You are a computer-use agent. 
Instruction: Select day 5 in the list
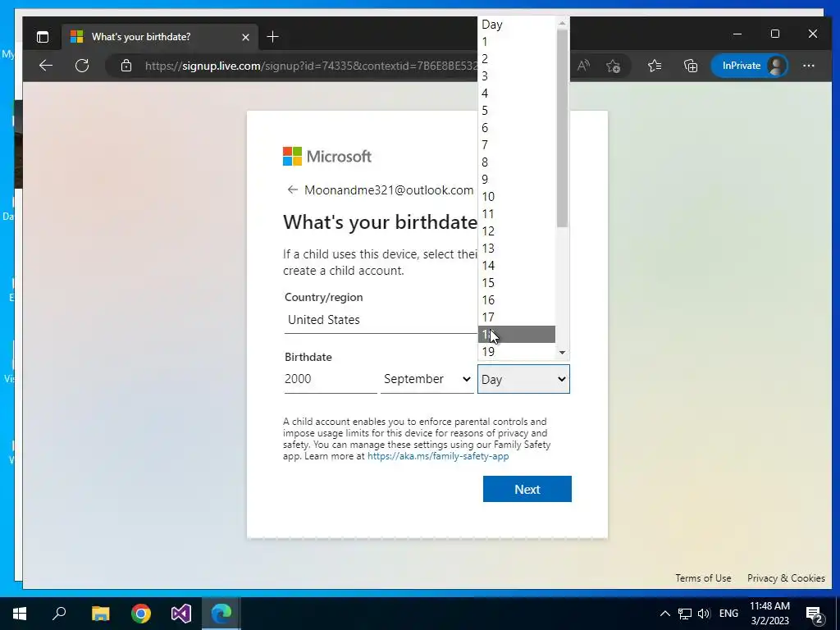(517, 111)
